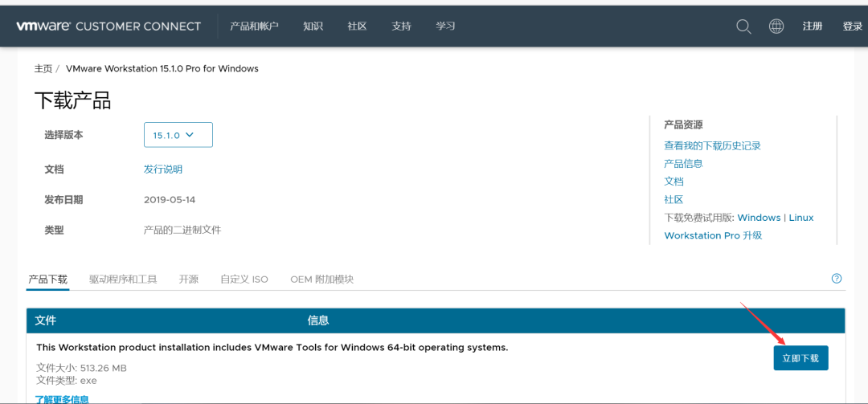Click the VMware Workstation 15.1.0 Pro breadcrumb text
Screen dimensions: 868x404
(162, 68)
